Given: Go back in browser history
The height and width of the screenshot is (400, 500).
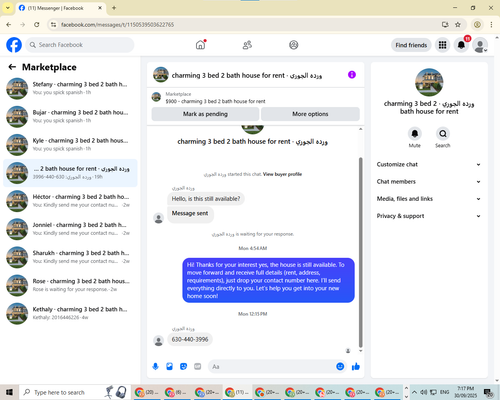Looking at the screenshot, I should coord(9,25).
